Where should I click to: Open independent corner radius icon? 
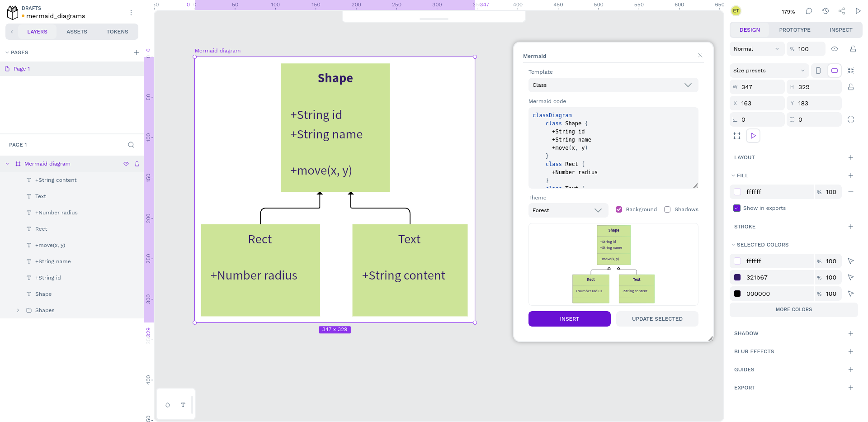pos(851,119)
